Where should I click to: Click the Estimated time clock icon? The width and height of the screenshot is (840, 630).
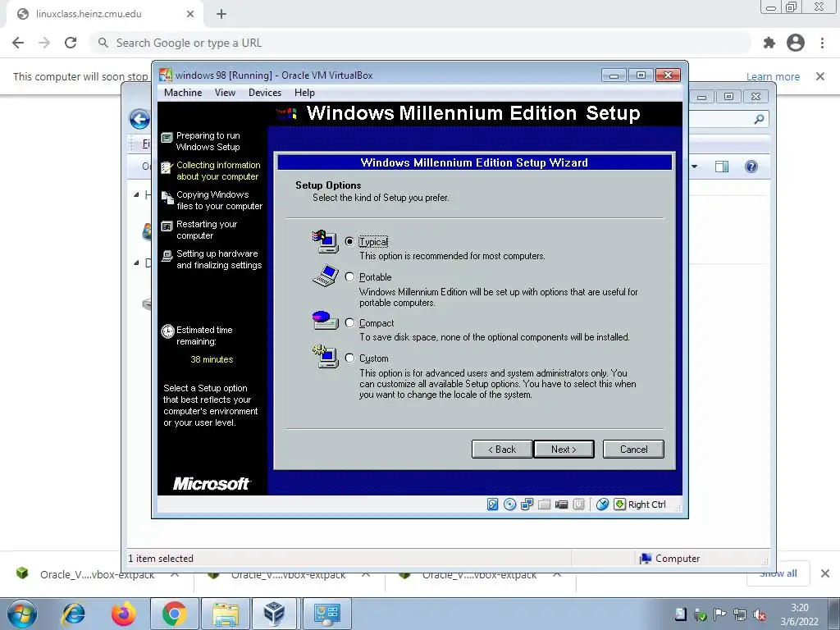167,331
